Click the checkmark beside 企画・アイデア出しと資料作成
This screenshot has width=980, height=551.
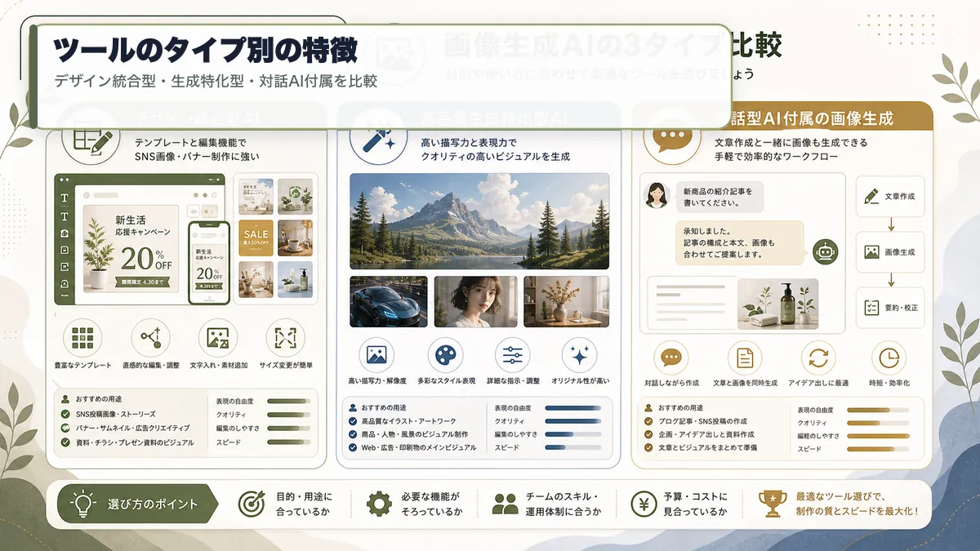point(648,435)
